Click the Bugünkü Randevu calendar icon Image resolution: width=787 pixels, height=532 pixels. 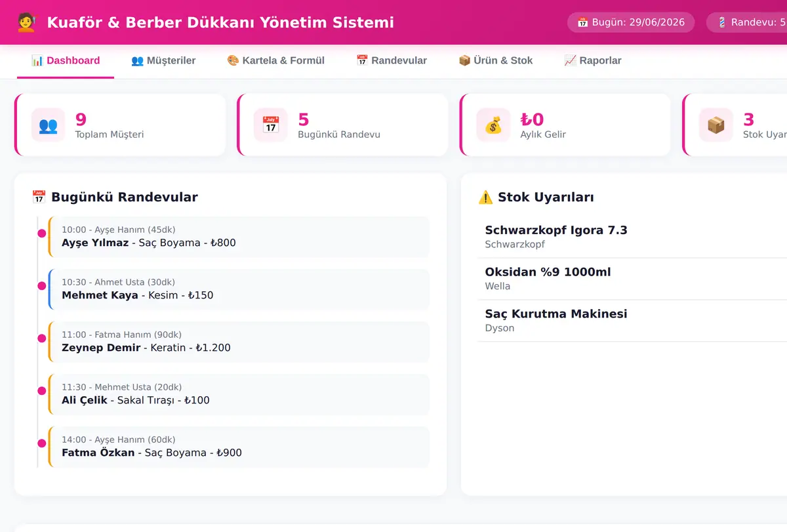pyautogui.click(x=271, y=125)
